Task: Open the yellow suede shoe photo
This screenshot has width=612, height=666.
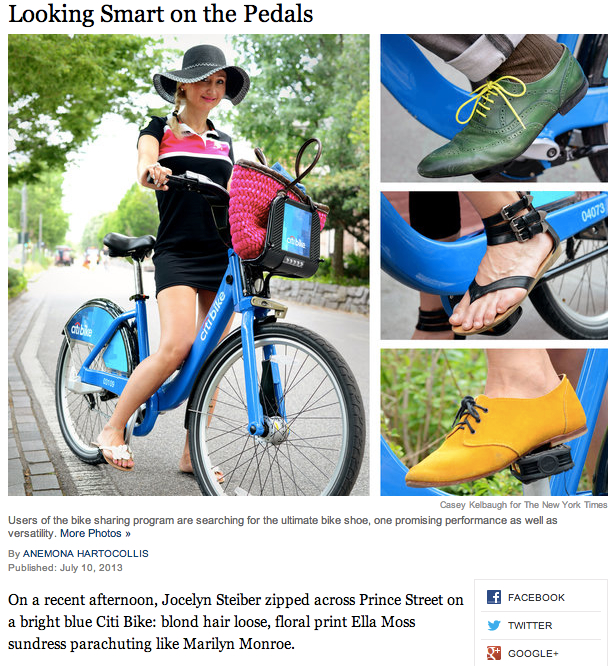Action: point(494,422)
